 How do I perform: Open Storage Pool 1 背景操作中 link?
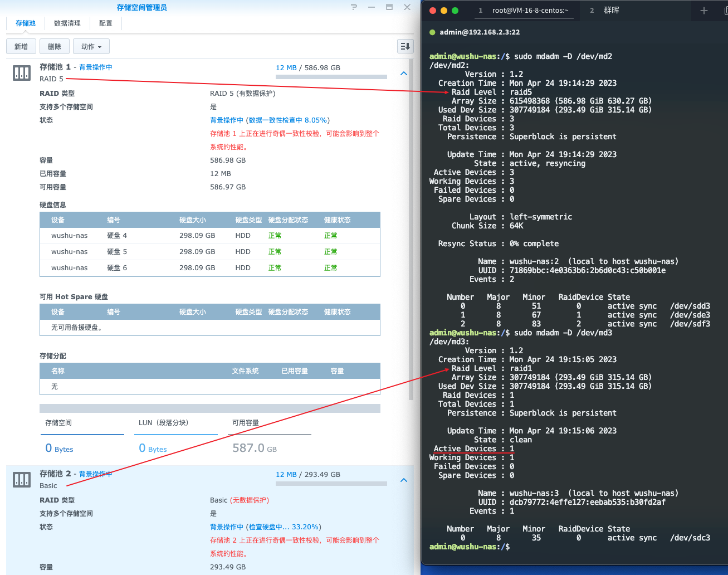[96, 67]
